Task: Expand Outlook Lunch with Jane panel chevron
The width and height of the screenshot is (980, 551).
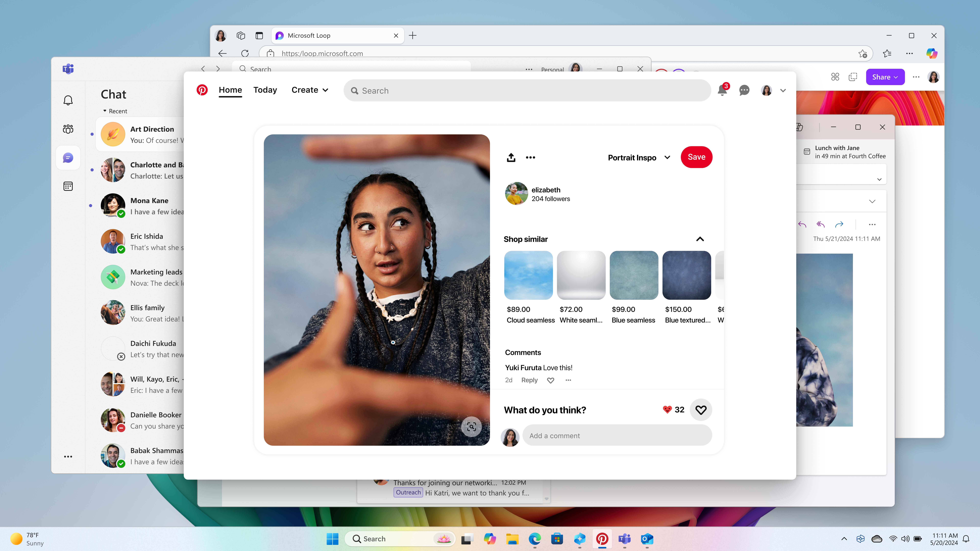Action: pos(879,179)
